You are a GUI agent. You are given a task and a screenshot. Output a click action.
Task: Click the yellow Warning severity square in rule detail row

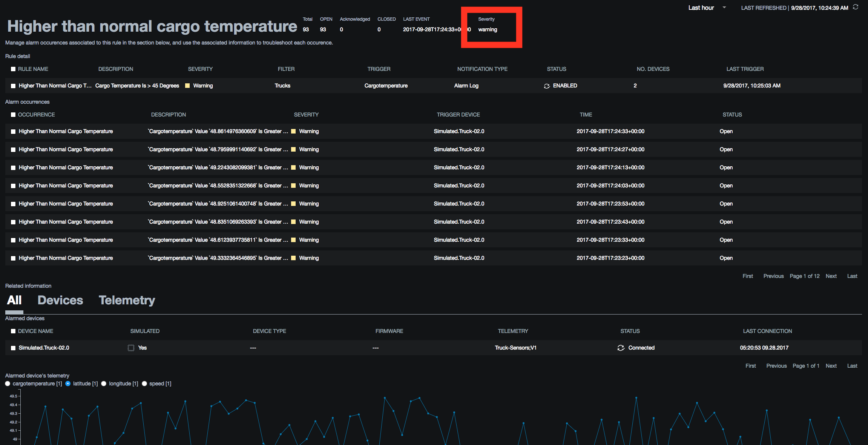coord(187,86)
